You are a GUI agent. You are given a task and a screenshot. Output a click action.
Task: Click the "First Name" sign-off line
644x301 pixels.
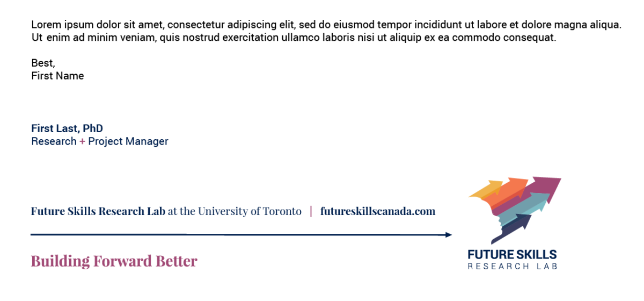tap(57, 76)
